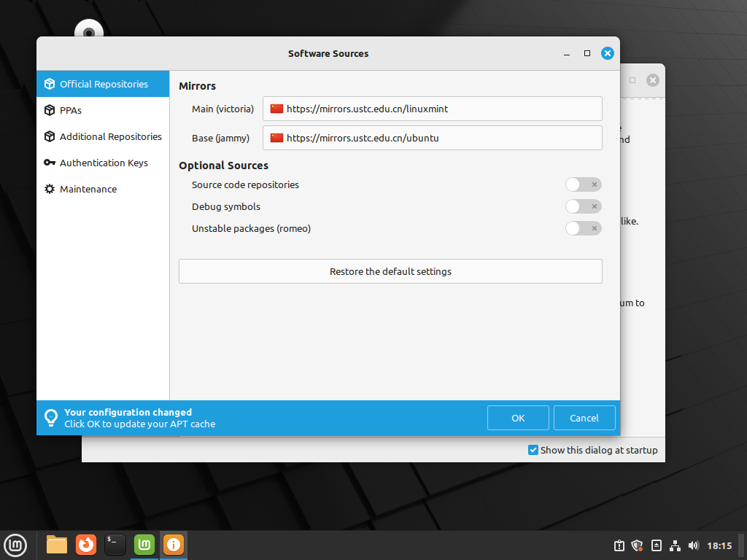Turn on the Debug symbols switch

(x=583, y=206)
